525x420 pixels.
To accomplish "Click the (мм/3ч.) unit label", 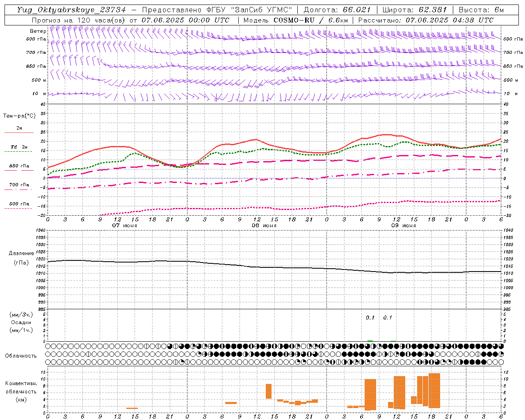I will click(x=21, y=315).
